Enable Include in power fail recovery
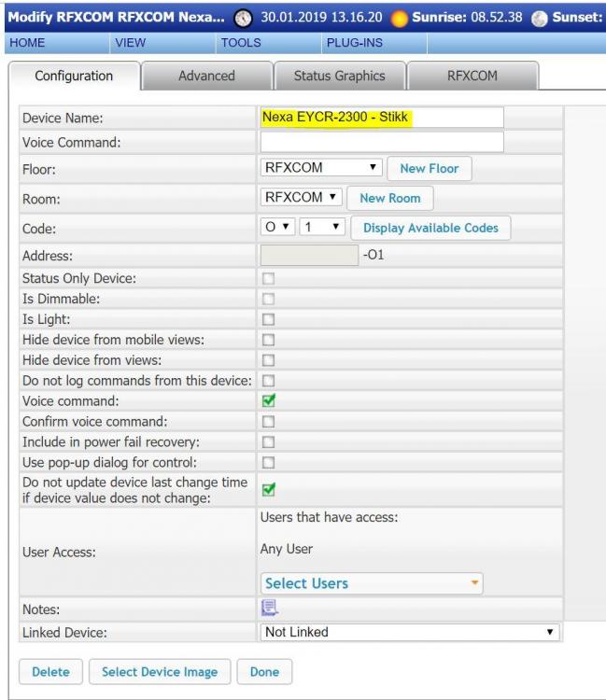This screenshot has height=700, width=606. pyautogui.click(x=269, y=441)
